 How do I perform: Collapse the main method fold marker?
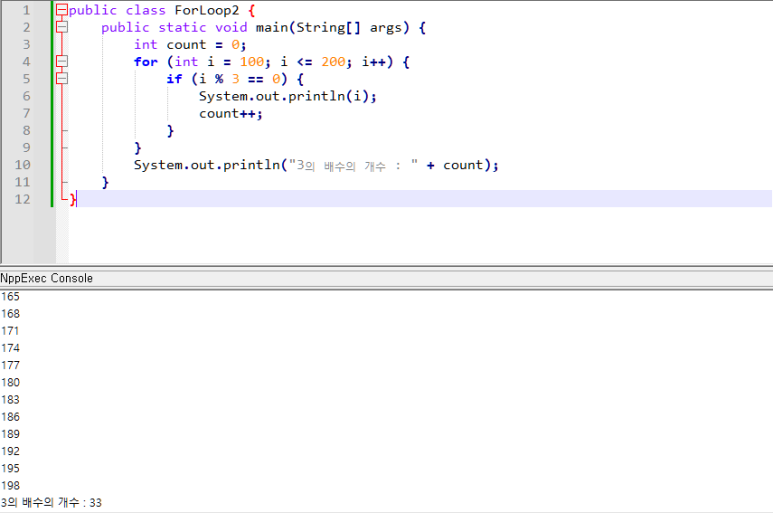tap(62, 27)
